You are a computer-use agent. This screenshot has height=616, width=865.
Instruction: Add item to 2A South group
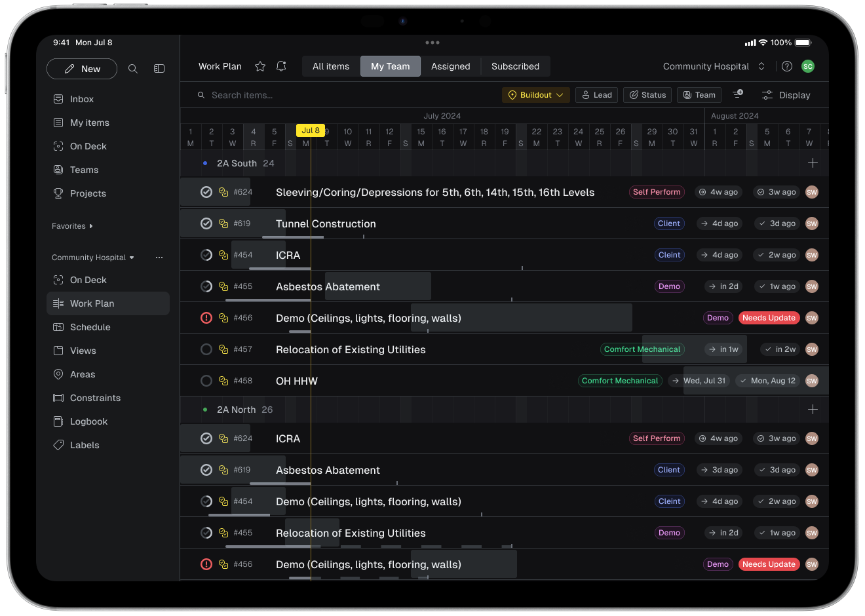click(813, 163)
